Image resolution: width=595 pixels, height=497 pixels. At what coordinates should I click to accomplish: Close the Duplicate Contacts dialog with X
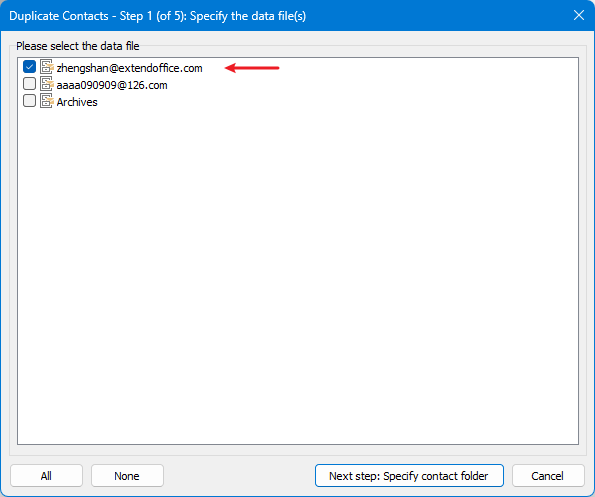pyautogui.click(x=579, y=15)
